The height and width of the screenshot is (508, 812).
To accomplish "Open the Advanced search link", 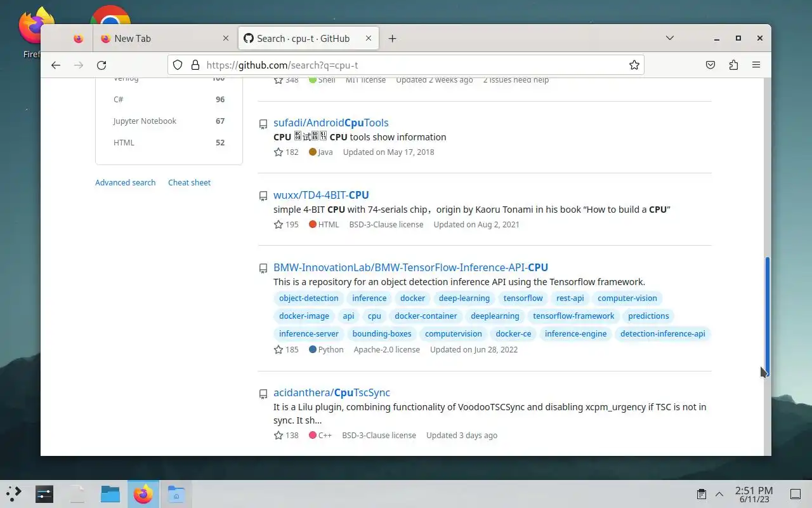I will coord(125,182).
